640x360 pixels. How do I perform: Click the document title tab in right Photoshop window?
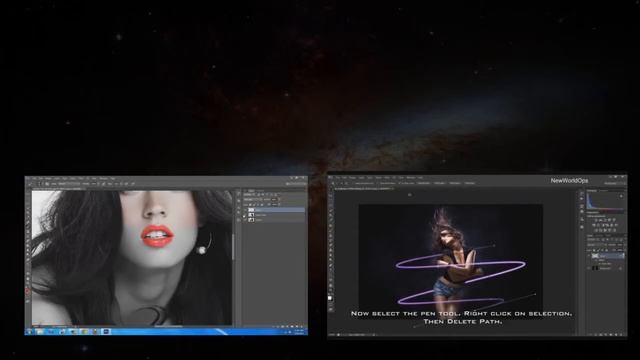tap(364, 189)
